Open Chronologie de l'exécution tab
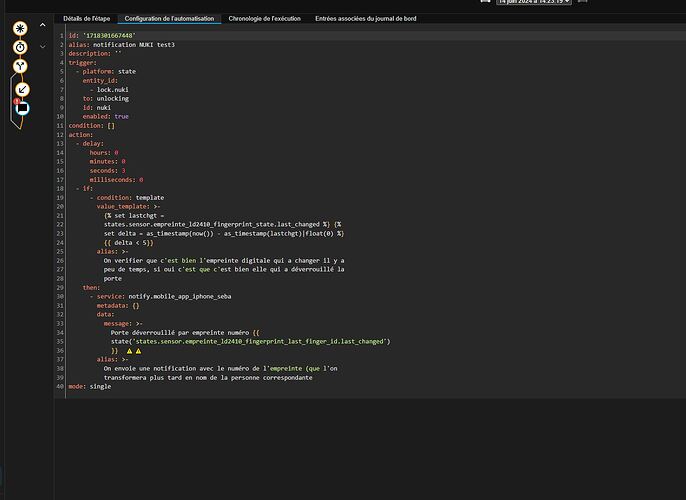 (x=265, y=19)
